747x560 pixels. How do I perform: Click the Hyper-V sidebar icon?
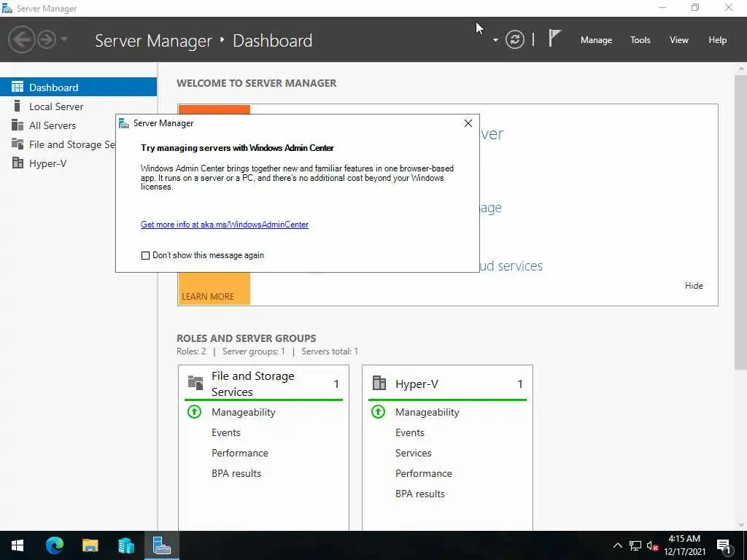[18, 163]
